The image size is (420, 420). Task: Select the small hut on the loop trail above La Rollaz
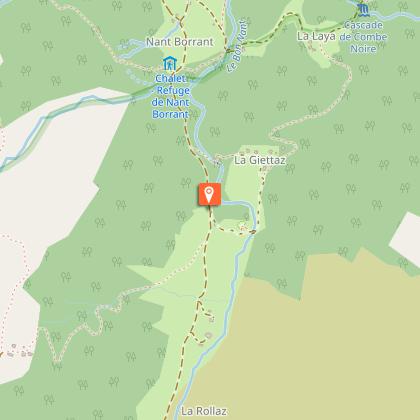(x=209, y=335)
